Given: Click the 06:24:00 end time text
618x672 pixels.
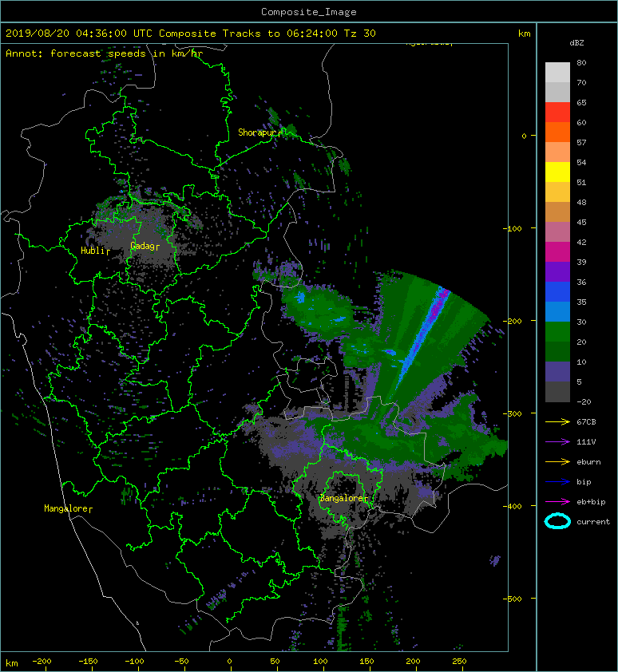Looking at the screenshot, I should click(312, 34).
